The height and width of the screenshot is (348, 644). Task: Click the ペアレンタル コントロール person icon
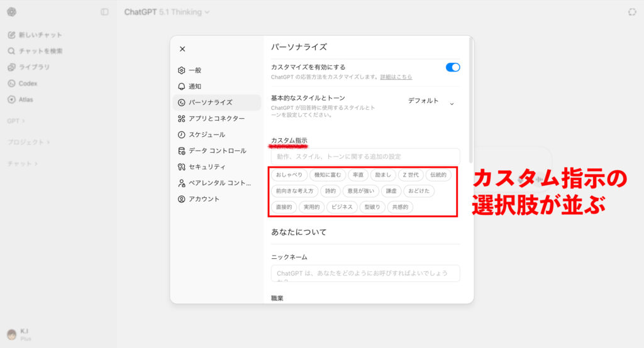pyautogui.click(x=182, y=183)
